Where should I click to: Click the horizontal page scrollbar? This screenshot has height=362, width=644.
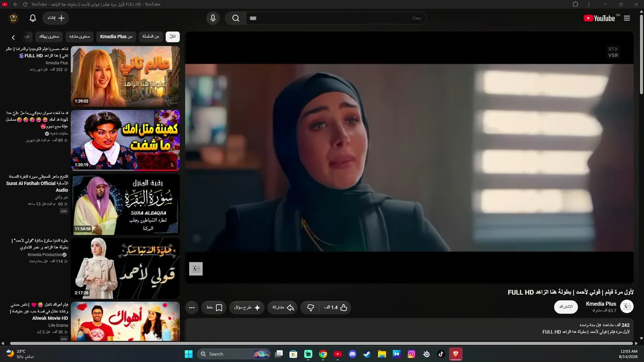coord(322,343)
